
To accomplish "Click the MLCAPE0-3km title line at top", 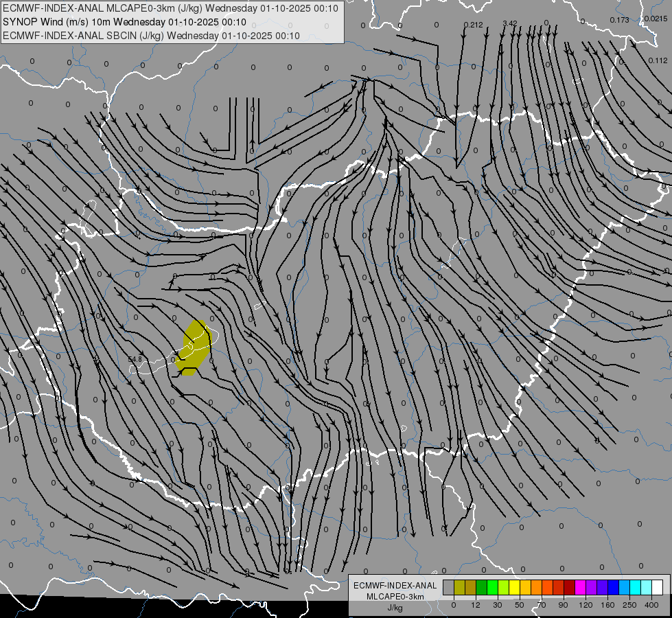I will point(170,8).
